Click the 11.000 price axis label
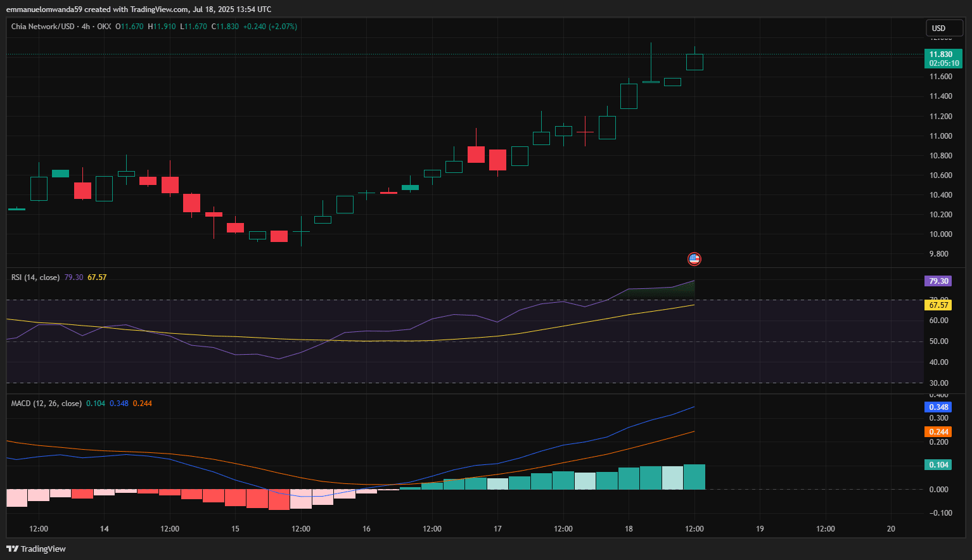Screen dimensions: 972x560 (940, 136)
